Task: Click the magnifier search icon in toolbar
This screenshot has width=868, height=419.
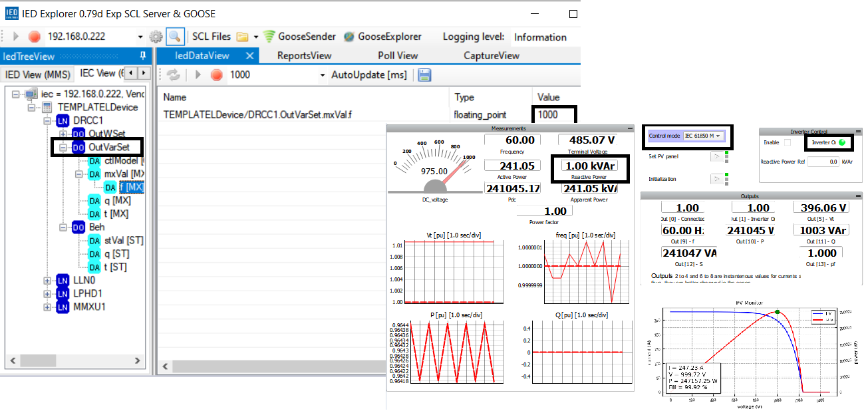Action: click(x=174, y=37)
